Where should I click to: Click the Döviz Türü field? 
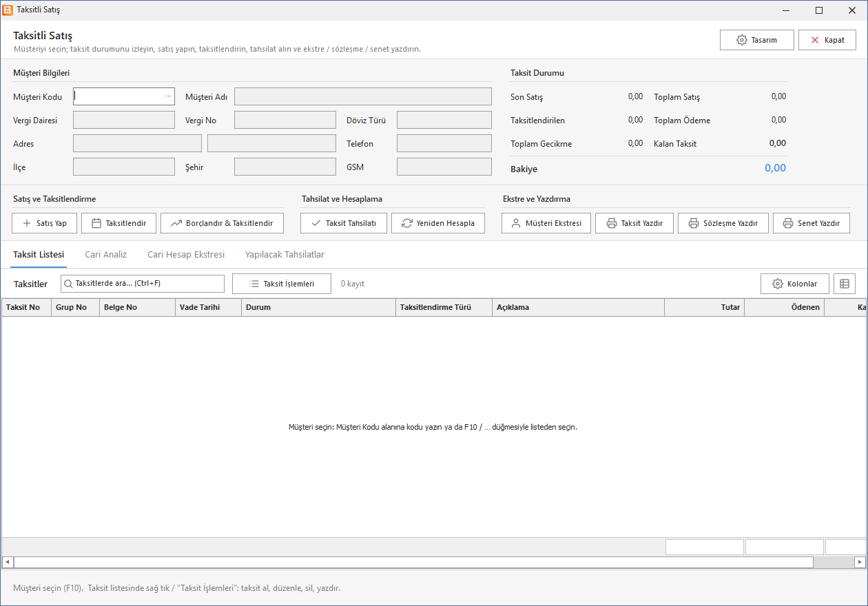(x=444, y=120)
